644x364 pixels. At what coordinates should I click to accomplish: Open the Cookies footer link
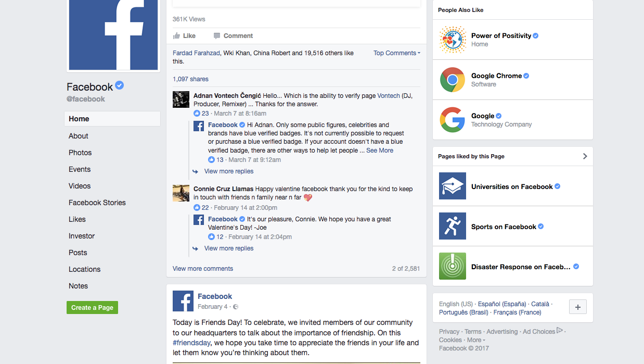[x=450, y=340]
